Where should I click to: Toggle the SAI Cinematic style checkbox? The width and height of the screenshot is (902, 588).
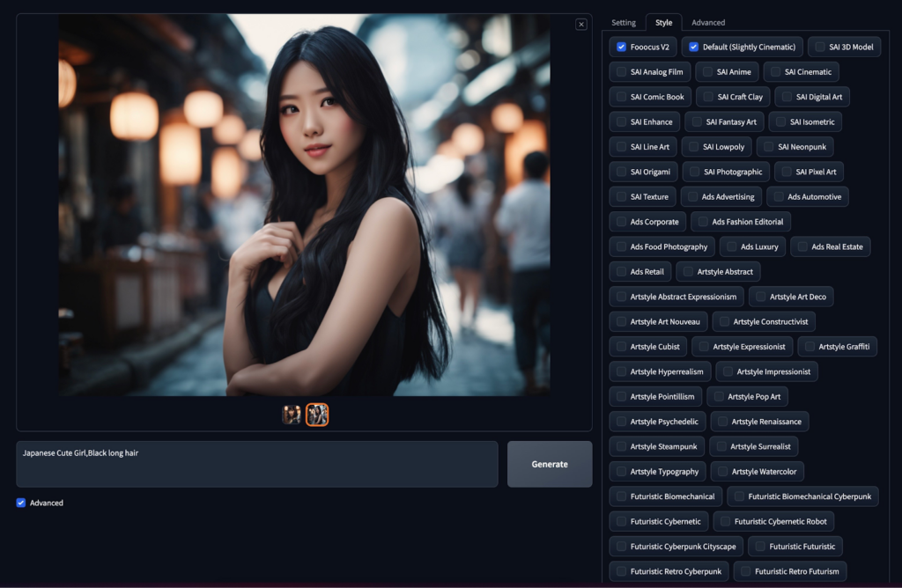coord(776,72)
